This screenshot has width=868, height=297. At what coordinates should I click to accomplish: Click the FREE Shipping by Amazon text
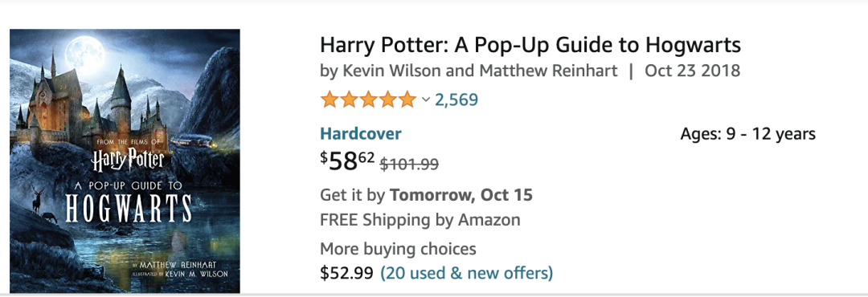pos(420,220)
